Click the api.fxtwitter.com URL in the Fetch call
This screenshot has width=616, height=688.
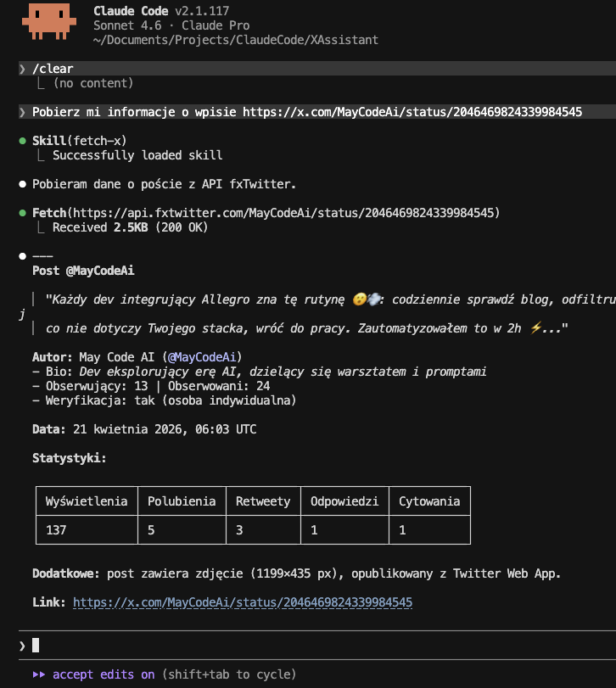[x=283, y=213]
